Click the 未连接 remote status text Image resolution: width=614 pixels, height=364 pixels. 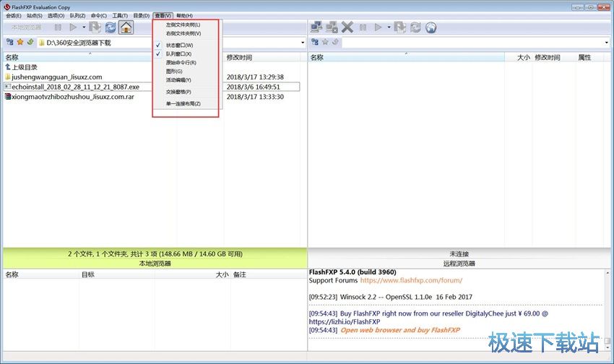[x=459, y=253]
